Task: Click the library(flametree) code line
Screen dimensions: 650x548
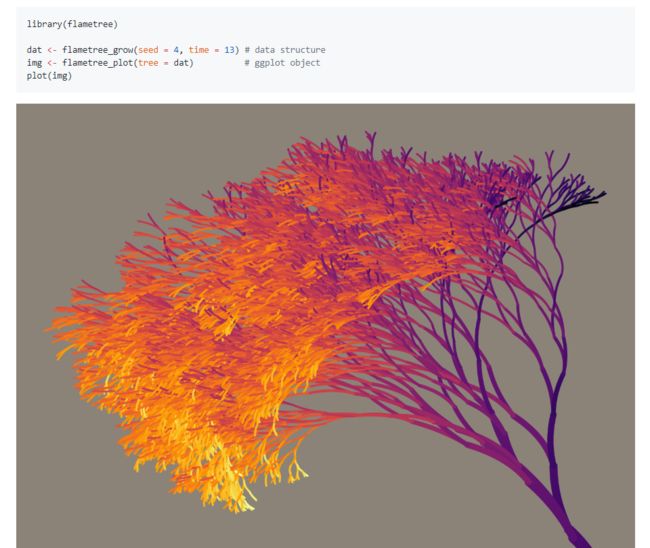Action: [x=72, y=24]
